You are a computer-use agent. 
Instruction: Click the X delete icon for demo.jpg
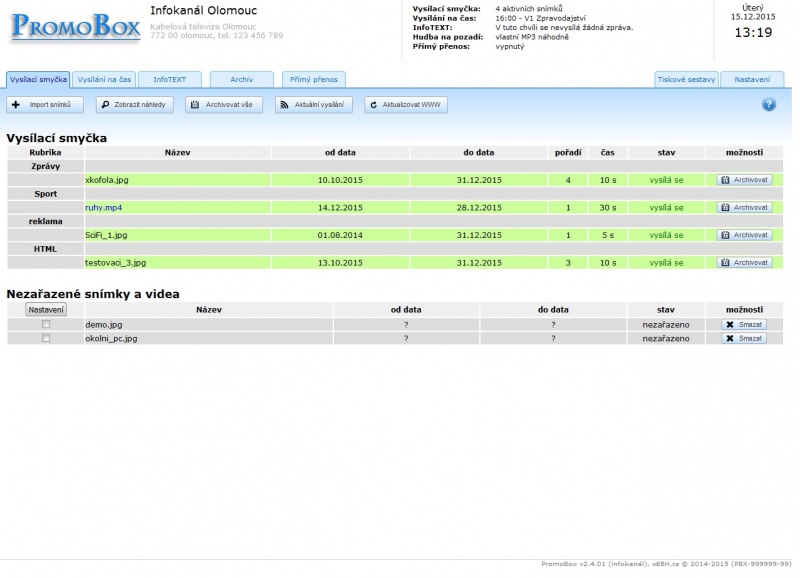[730, 324]
